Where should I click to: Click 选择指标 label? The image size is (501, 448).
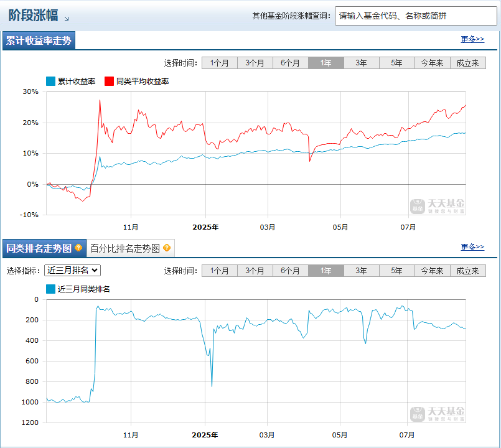(23, 271)
